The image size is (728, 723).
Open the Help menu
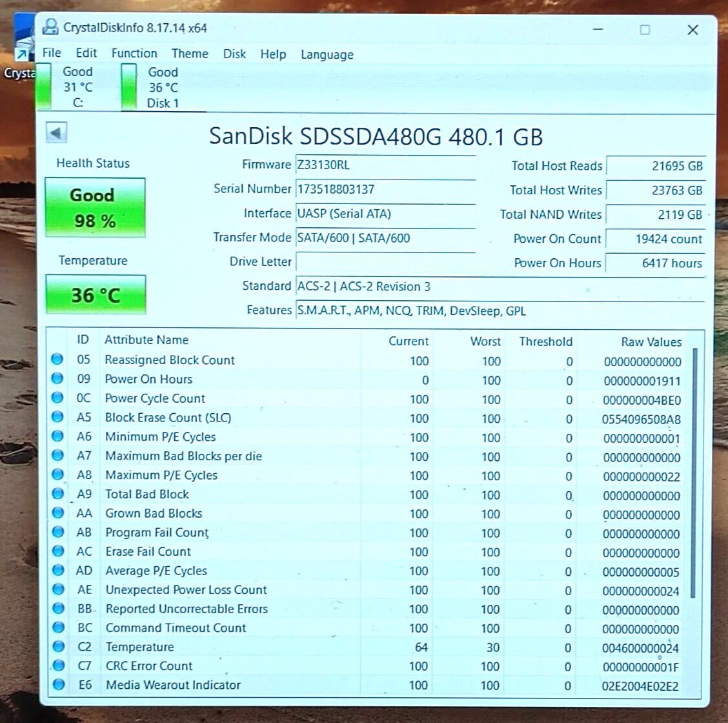(273, 54)
